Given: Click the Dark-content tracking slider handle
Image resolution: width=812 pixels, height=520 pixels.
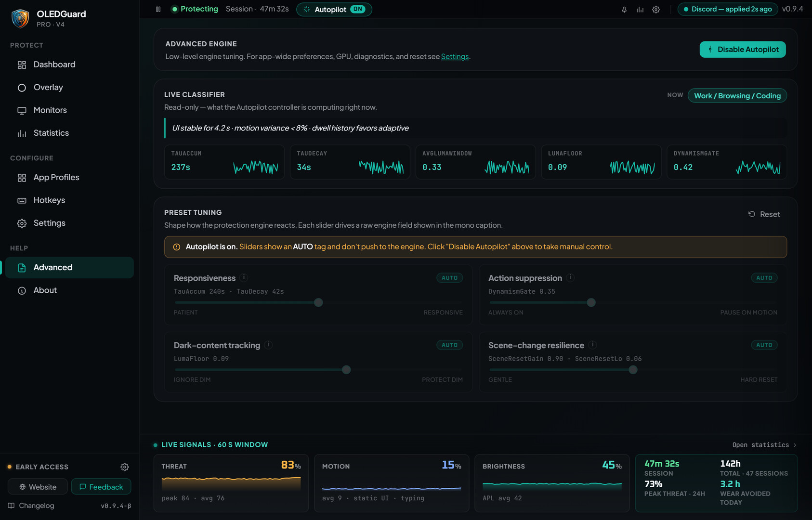Looking at the screenshot, I should tap(346, 370).
